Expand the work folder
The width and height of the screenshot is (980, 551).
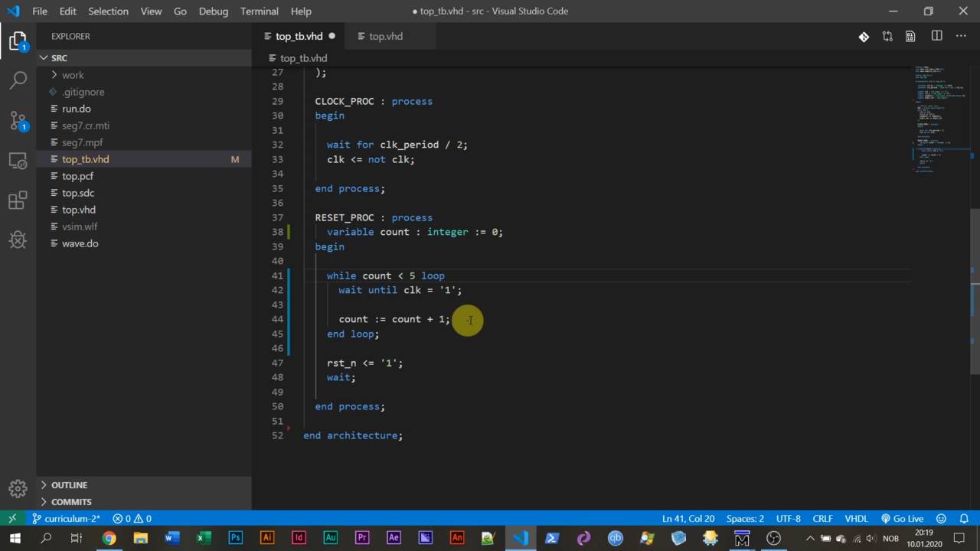tap(73, 75)
